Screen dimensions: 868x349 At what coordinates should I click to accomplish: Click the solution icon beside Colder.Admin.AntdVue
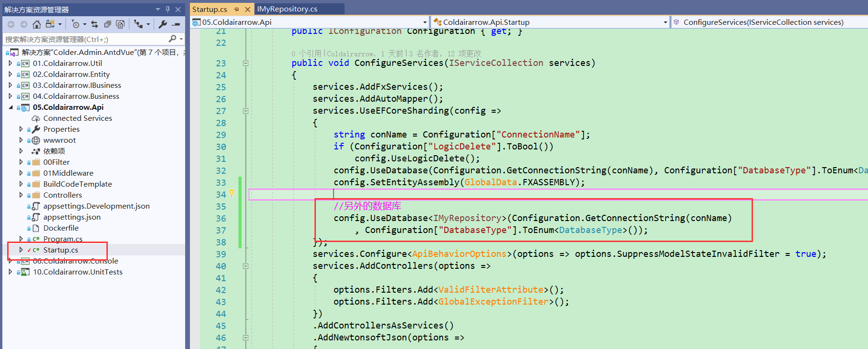click(14, 53)
